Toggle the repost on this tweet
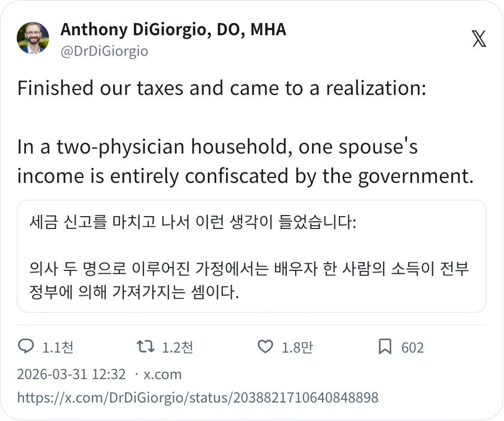Image resolution: width=504 pixels, height=421 pixels. (147, 347)
